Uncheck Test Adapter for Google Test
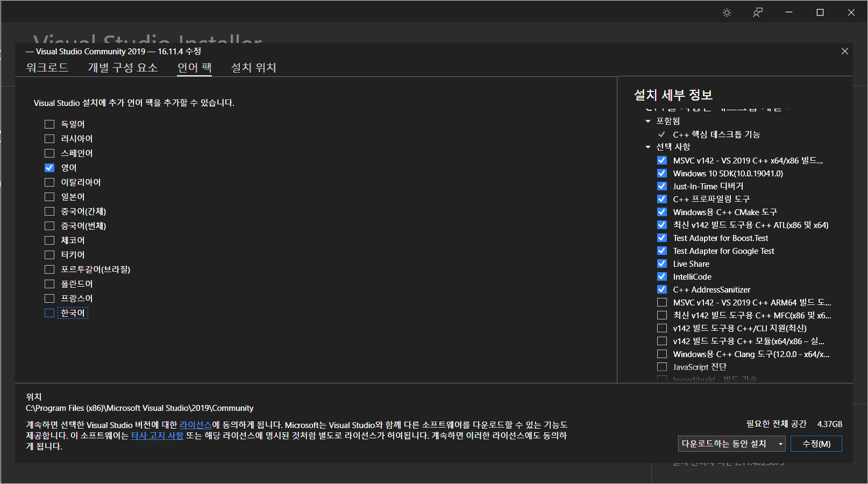This screenshot has width=868, height=484. pyautogui.click(x=662, y=251)
